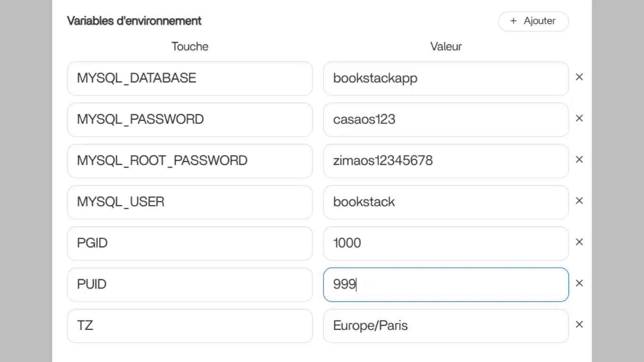Remove the TZ variable with its × icon
This screenshot has width=644, height=362.
tap(579, 324)
